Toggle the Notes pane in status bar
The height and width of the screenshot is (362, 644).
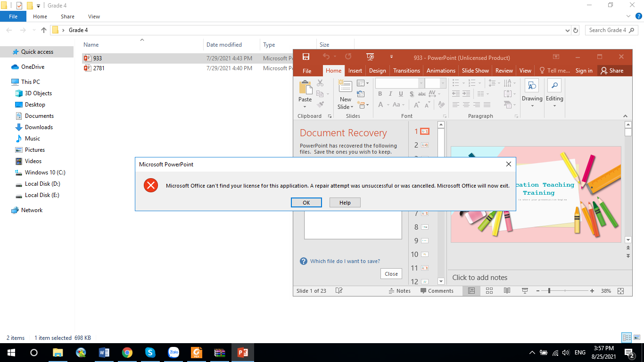click(399, 291)
